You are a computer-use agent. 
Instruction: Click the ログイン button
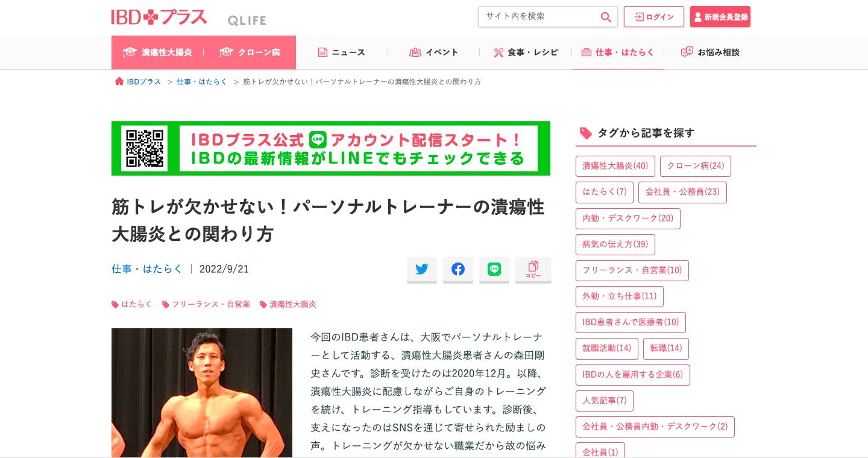pos(654,17)
